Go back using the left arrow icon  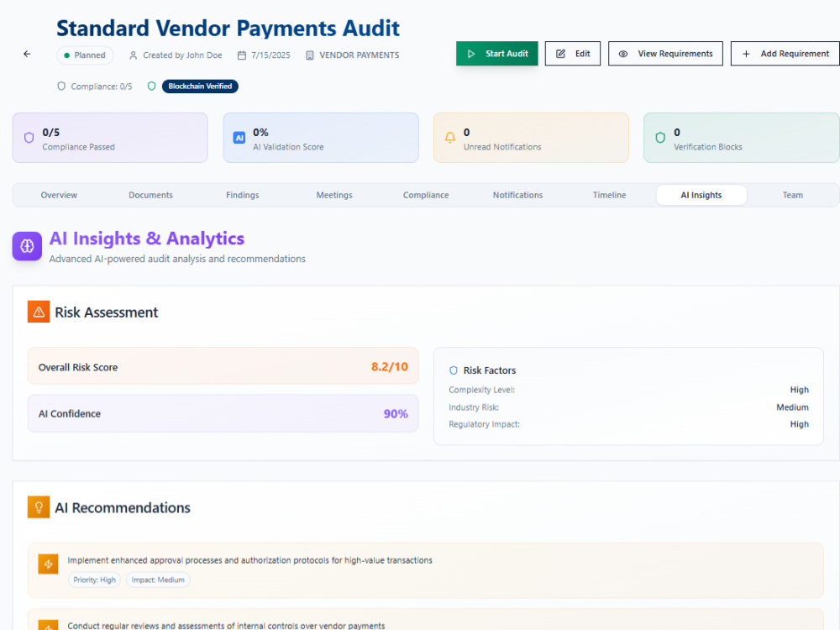tap(27, 54)
